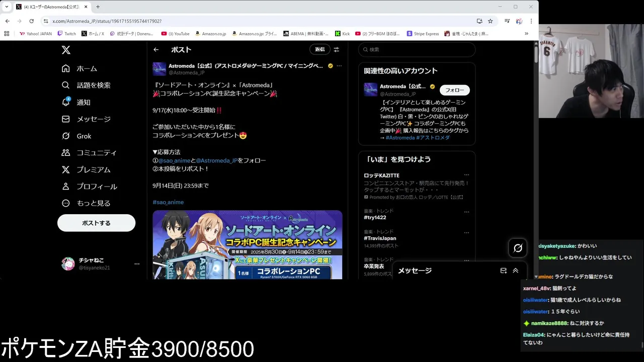Click the 返信 reply button
Image resolution: width=644 pixels, height=362 pixels.
coord(319,49)
